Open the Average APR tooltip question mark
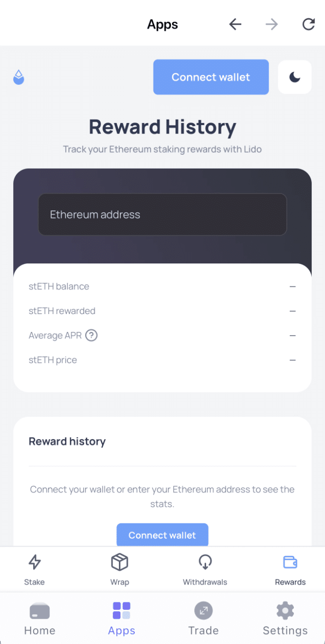Viewport: 325px width, 644px height. pyautogui.click(x=91, y=335)
